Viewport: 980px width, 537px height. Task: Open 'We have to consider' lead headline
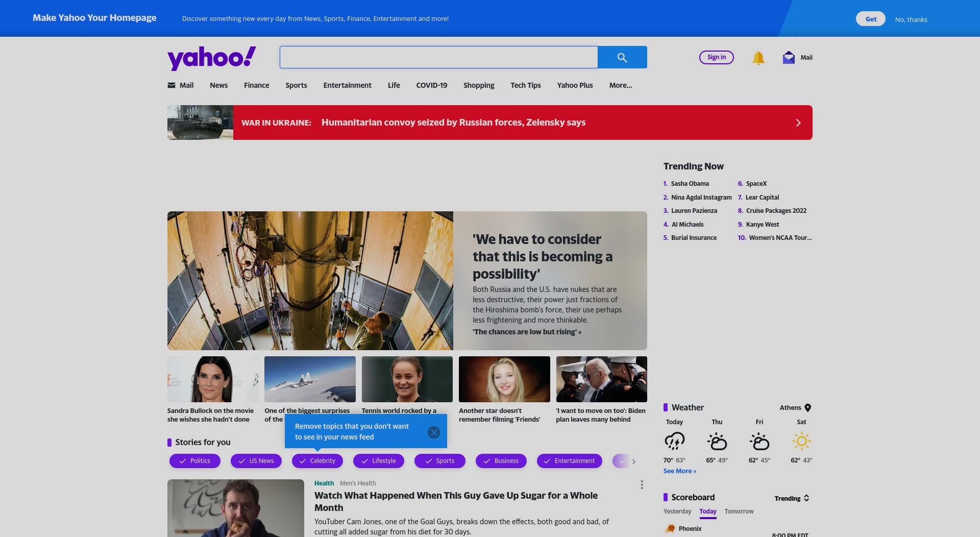(543, 256)
